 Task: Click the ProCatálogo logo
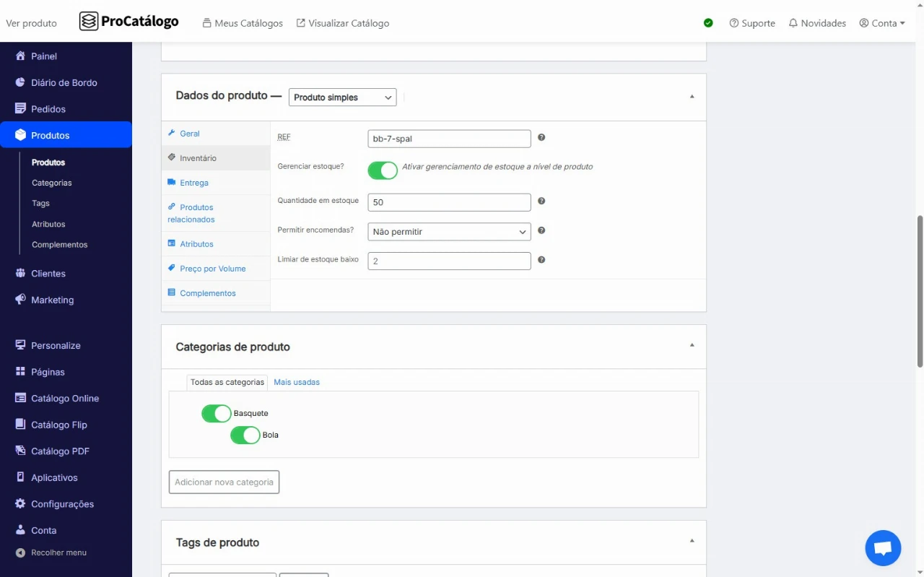(129, 22)
